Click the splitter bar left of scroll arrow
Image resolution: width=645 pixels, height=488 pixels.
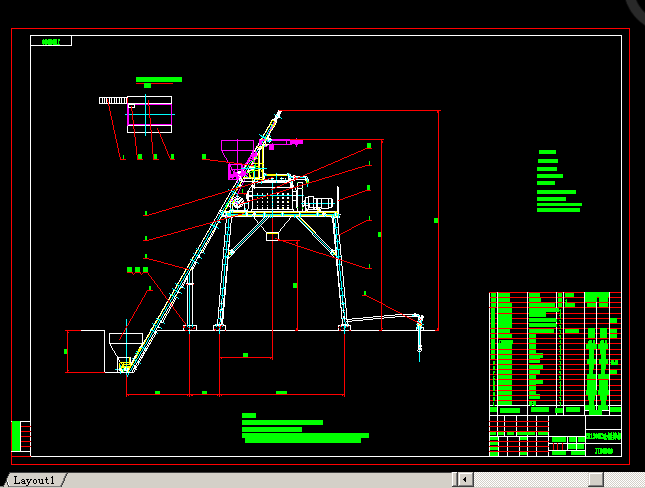click(x=455, y=479)
